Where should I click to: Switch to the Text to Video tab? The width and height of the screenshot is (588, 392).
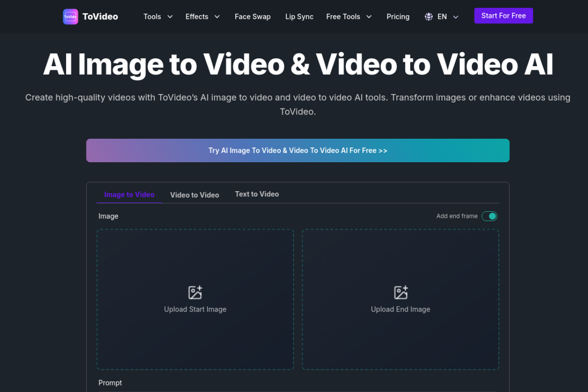pos(257,194)
